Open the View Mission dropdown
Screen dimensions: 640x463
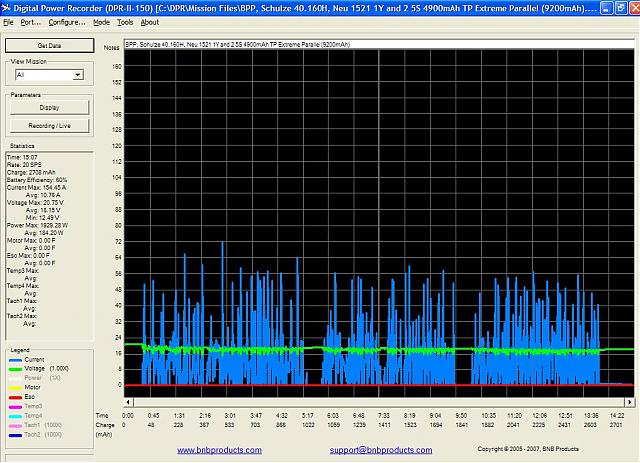click(x=77, y=74)
